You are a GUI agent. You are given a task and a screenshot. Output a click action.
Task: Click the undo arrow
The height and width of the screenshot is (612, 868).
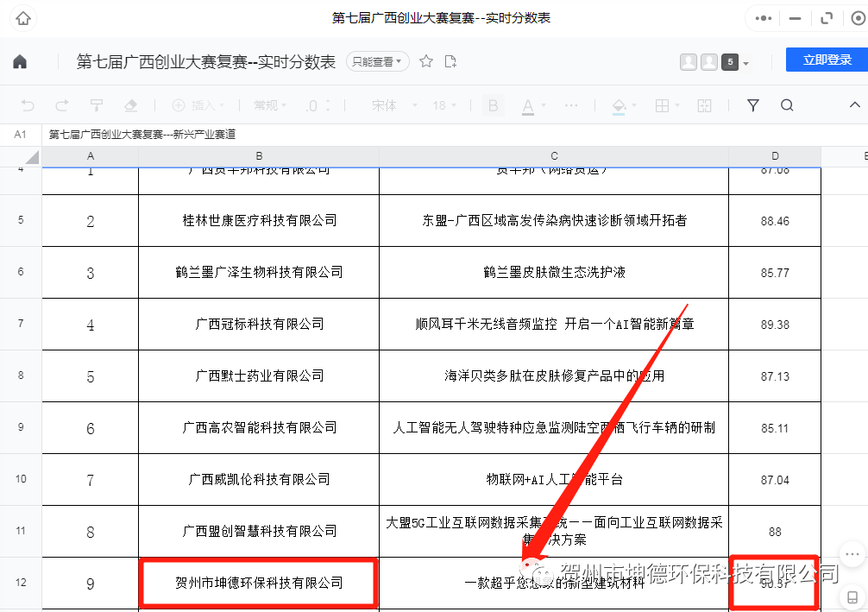point(27,105)
